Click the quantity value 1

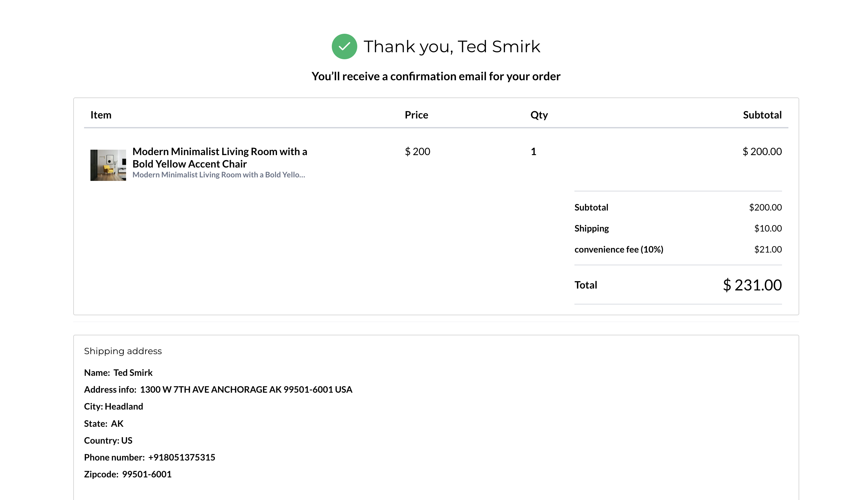533,152
